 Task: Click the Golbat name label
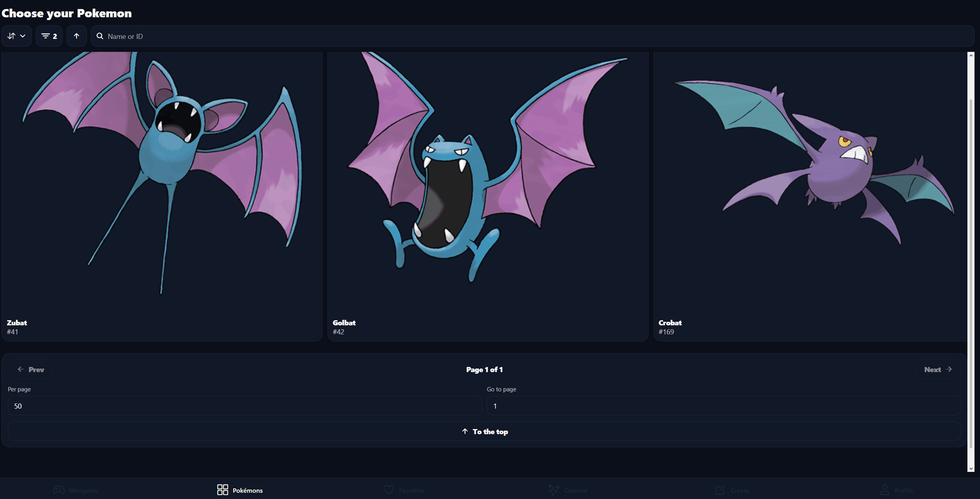344,323
